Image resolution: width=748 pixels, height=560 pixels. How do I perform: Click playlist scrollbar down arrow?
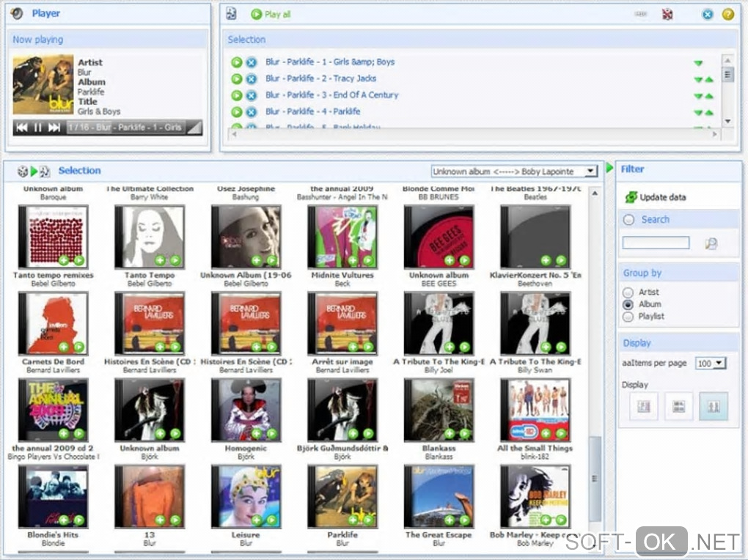[727, 121]
